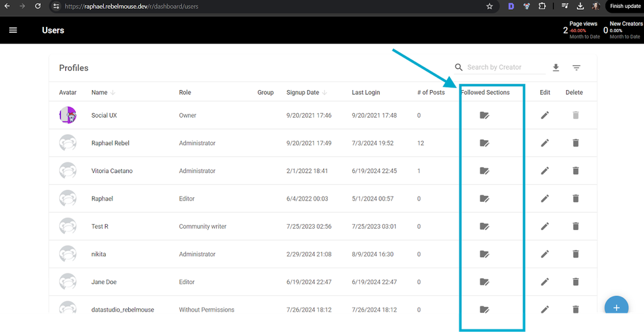644x332 pixels.
Task: Open Followed Sections for Social UX
Action: 484,115
